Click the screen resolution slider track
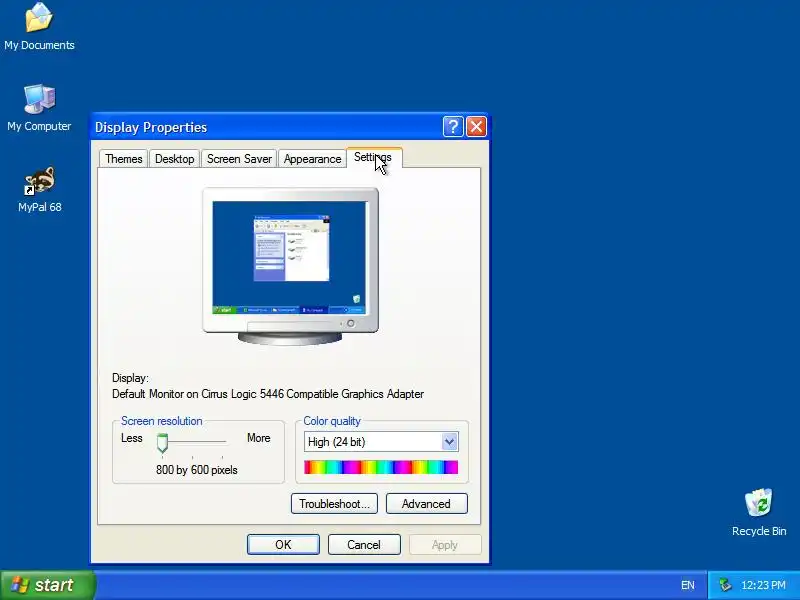The height and width of the screenshot is (600, 800). click(196, 441)
